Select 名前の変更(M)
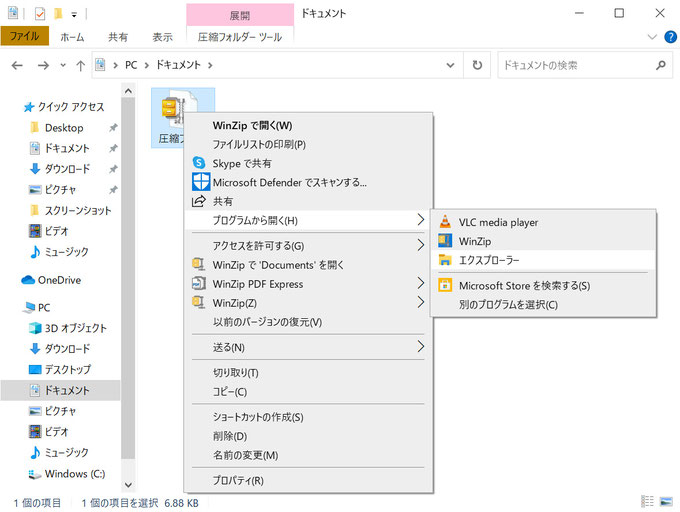680x512 pixels. (x=308, y=455)
